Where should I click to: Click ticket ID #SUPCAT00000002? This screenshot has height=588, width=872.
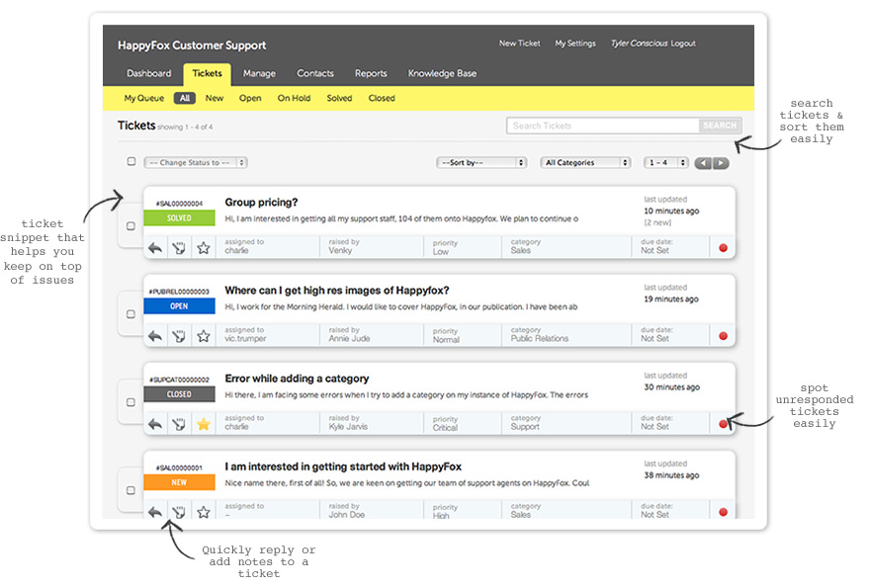(x=179, y=380)
